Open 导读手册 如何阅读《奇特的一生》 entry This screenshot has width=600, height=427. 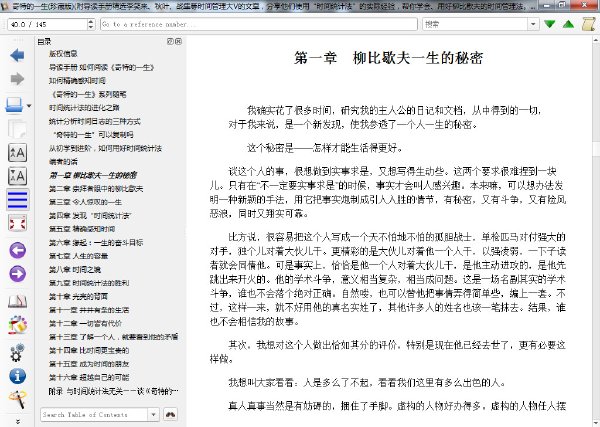(101, 67)
